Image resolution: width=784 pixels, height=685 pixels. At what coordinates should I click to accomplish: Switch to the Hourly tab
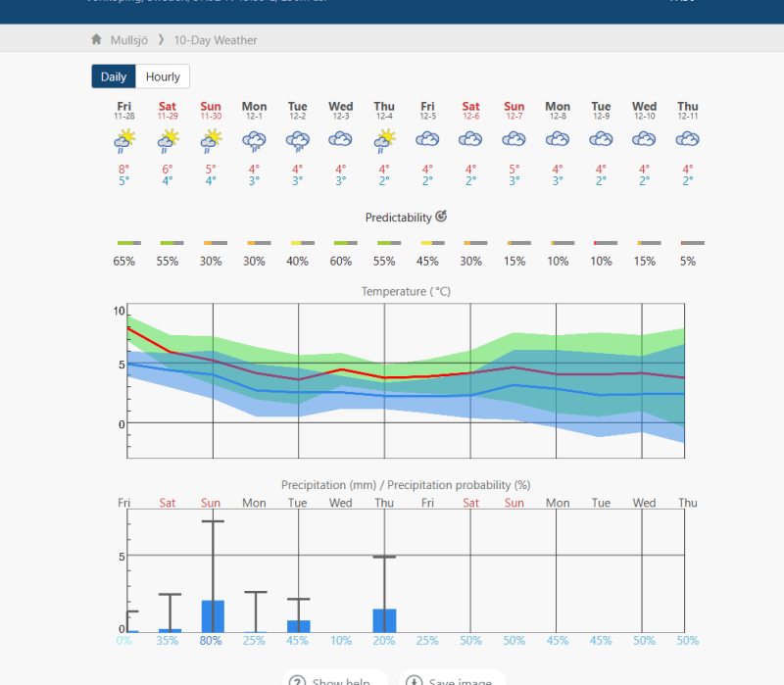(163, 76)
